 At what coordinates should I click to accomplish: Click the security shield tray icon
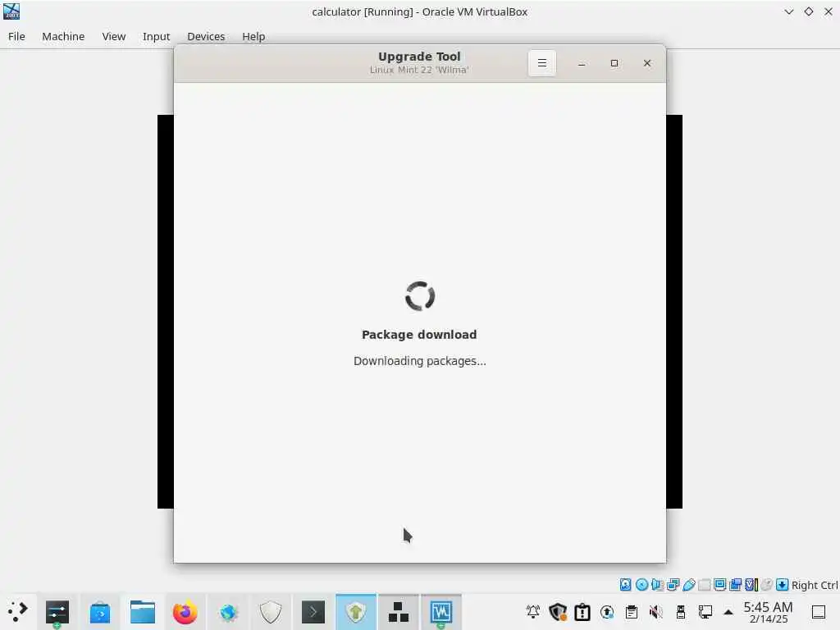558,611
